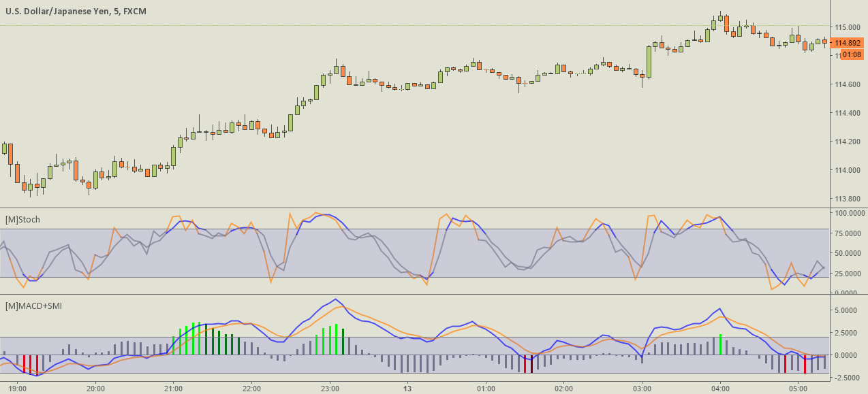The height and width of the screenshot is (394, 868).
Task: Click the U.S. Dollar/Japanese Yen chart title
Action: [x=75, y=12]
